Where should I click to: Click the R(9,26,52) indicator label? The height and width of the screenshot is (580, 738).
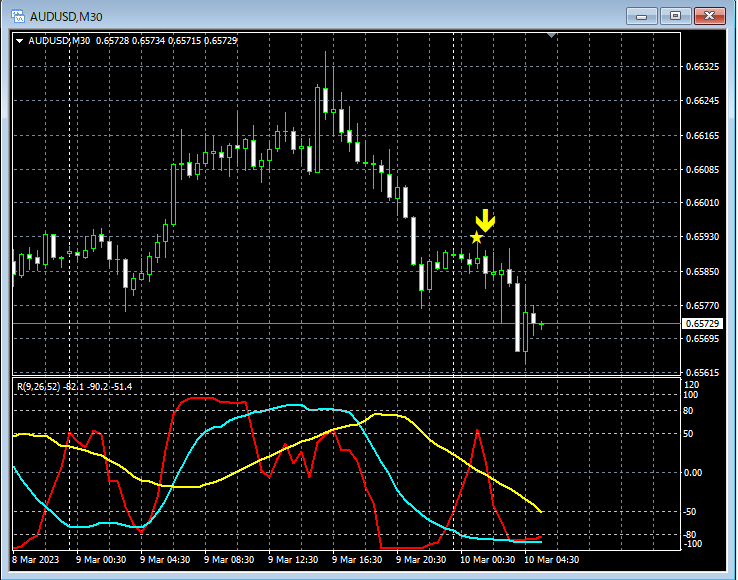39,387
